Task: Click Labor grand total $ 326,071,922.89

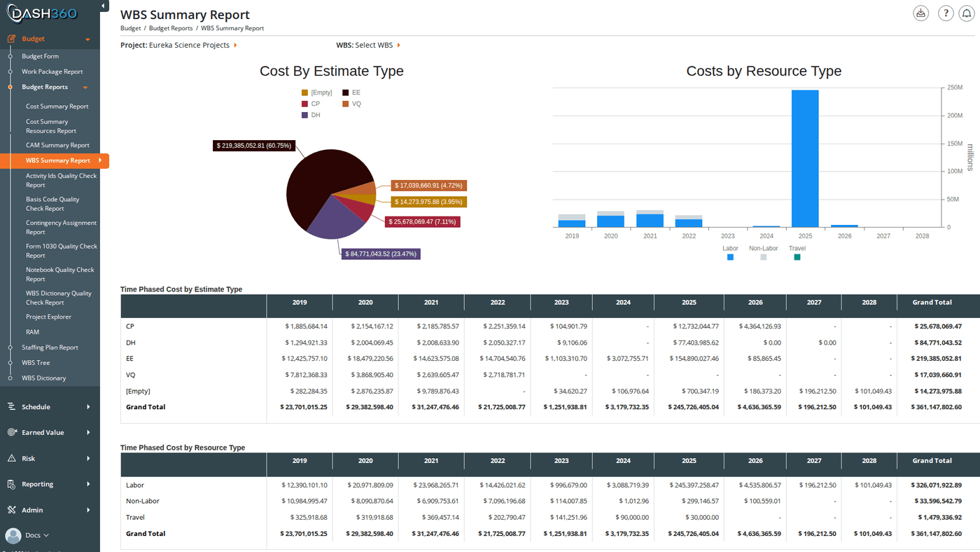Action: click(x=936, y=485)
